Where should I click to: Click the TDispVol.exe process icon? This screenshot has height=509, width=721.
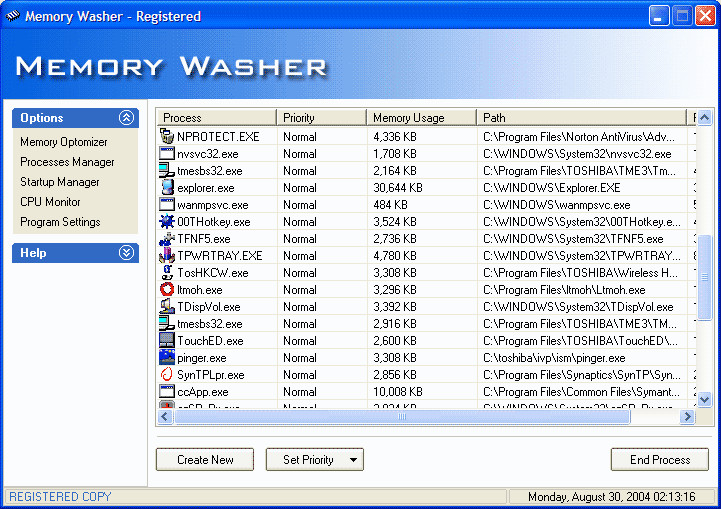167,306
